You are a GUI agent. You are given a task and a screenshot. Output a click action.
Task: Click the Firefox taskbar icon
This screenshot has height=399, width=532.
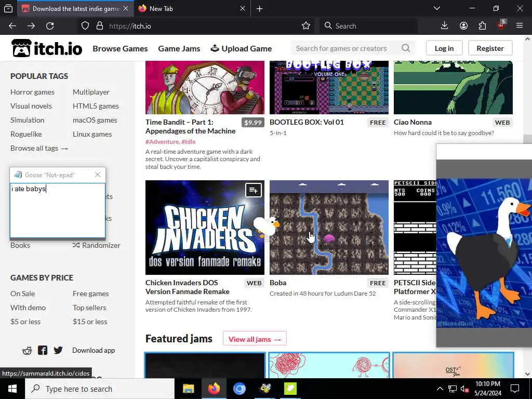click(214, 389)
